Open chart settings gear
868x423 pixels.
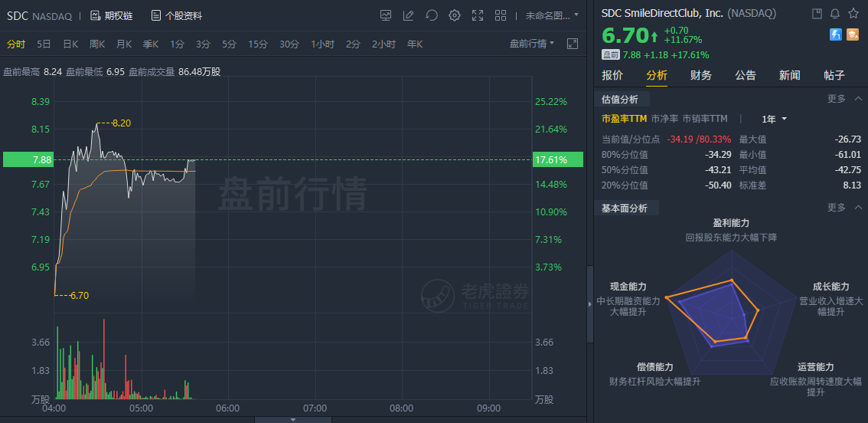click(x=455, y=15)
